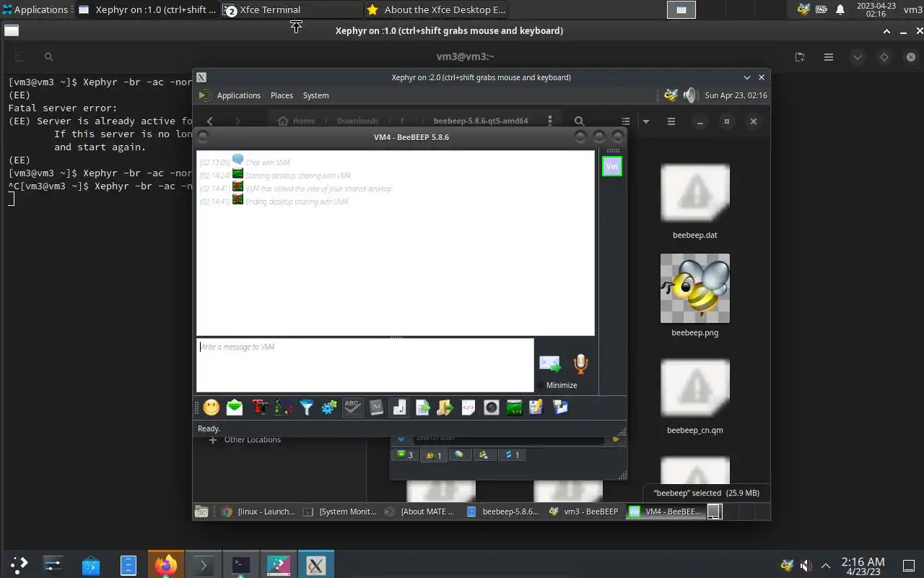Click the share folder icon with green arrow
924x578 pixels.
click(445, 407)
